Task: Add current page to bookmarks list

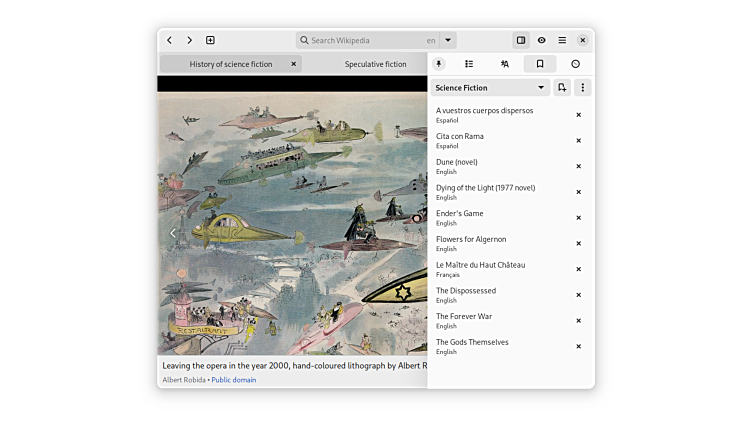Action: [562, 88]
